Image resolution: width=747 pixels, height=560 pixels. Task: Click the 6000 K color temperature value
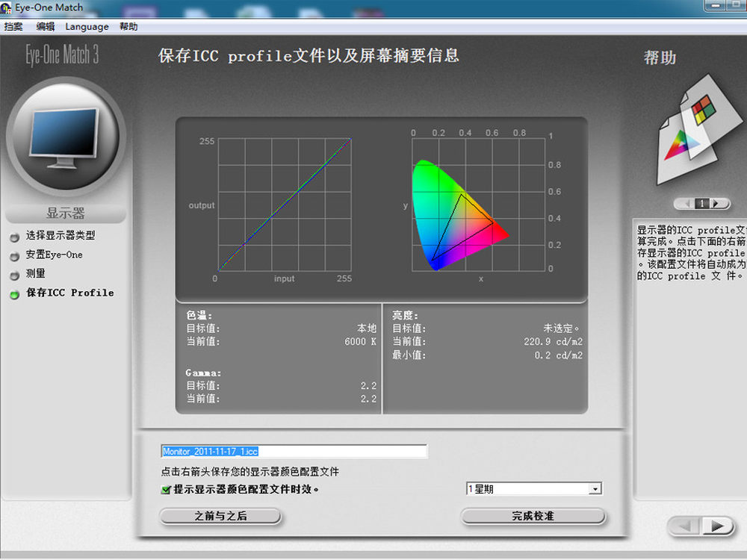click(x=360, y=342)
